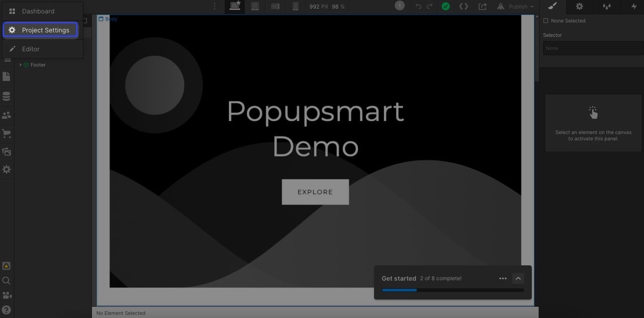This screenshot has width=644, height=318.
Task: Open the Publish dropdown
Action: pos(515,7)
